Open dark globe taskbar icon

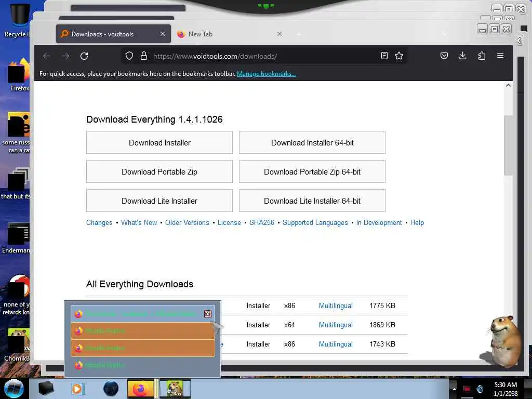(111, 389)
